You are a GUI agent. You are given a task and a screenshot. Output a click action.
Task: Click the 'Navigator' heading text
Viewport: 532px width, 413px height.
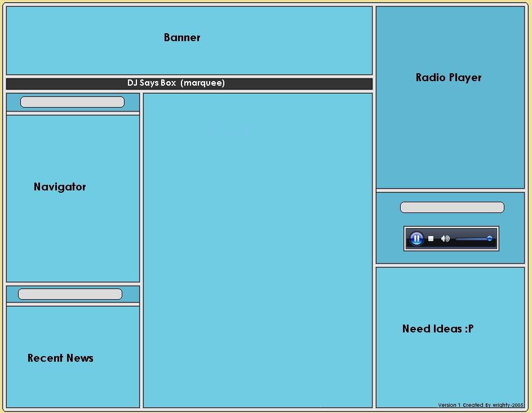point(60,187)
